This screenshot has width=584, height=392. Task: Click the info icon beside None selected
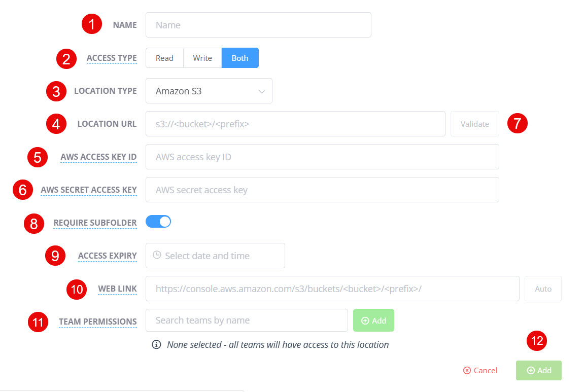157,345
